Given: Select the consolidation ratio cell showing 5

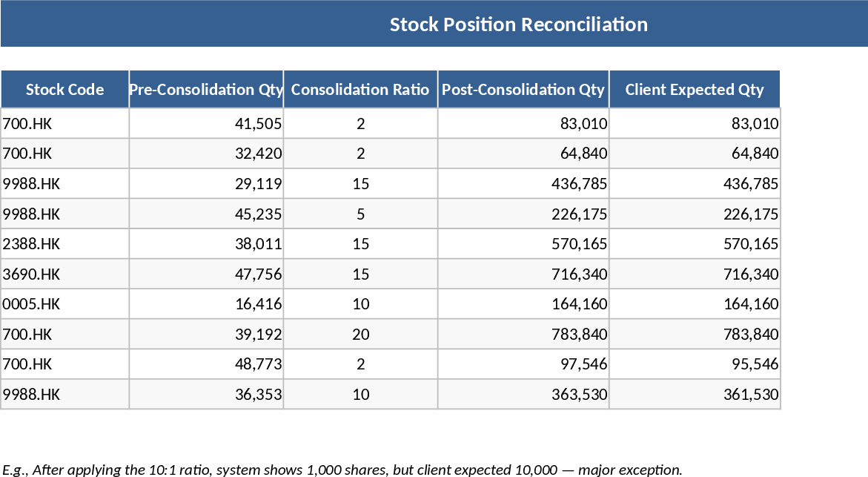Looking at the screenshot, I should (x=360, y=214).
